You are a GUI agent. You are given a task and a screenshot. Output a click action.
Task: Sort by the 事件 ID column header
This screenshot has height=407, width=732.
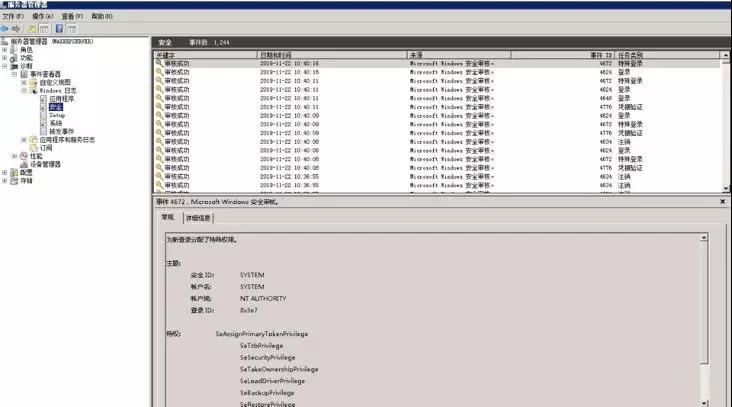pos(563,55)
